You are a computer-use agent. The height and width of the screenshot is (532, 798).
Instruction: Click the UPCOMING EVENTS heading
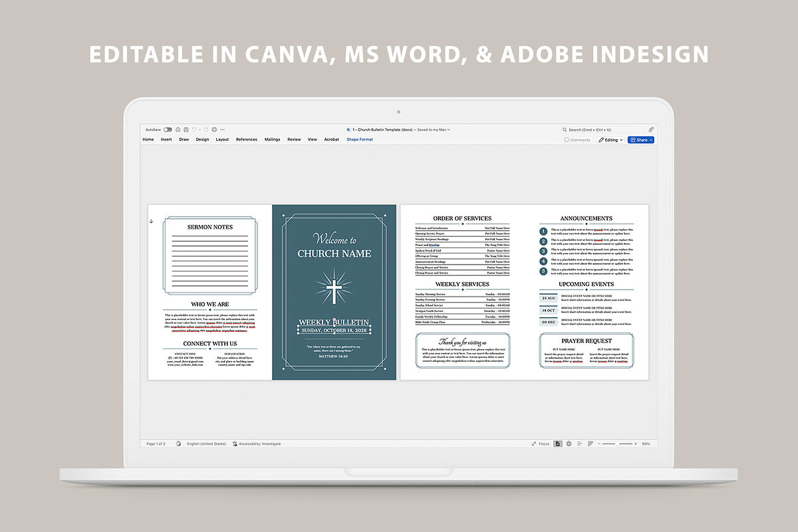click(587, 284)
